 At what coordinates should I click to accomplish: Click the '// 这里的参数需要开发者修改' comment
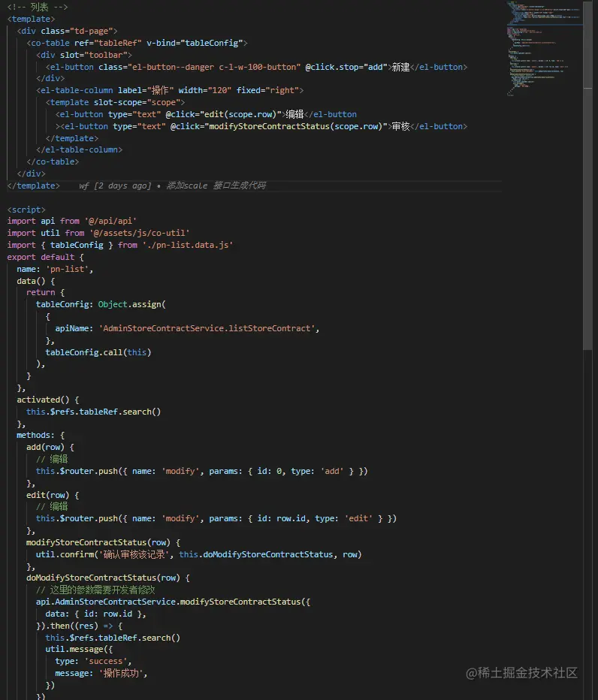click(95, 590)
